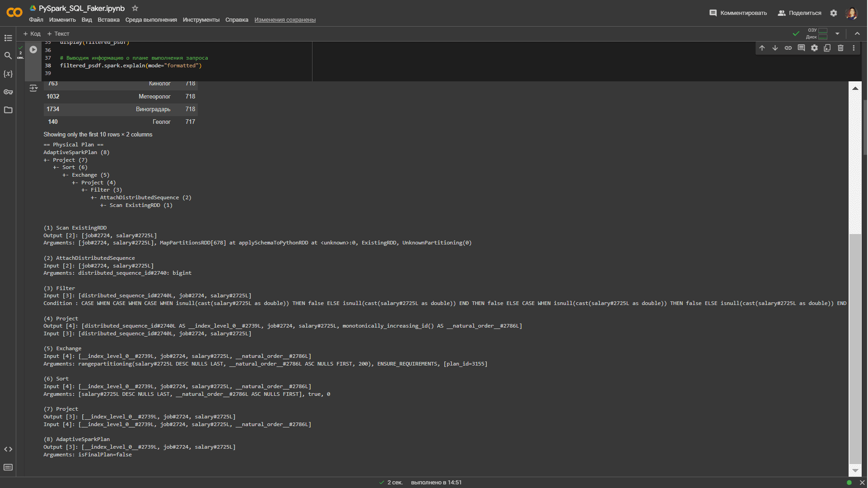
Task: Open the Среда выполнения menu
Action: 151,20
